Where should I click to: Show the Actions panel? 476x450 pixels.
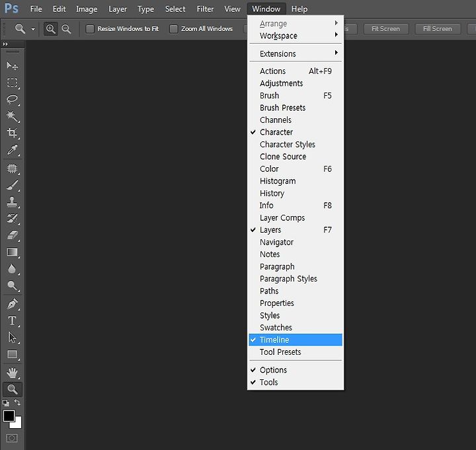point(296,71)
